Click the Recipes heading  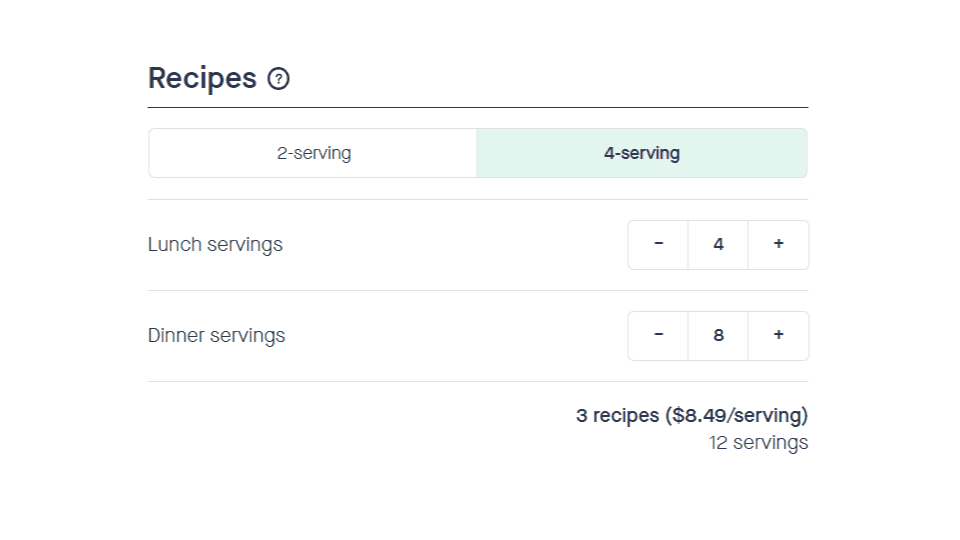point(202,79)
